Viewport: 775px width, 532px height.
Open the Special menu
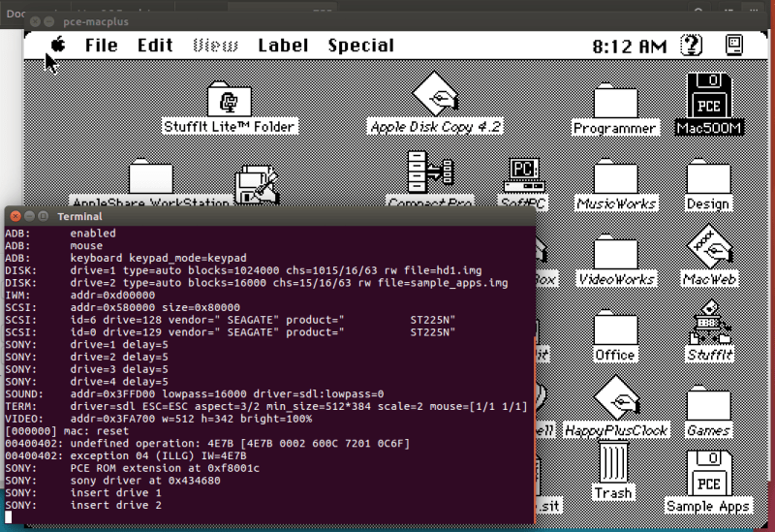point(360,46)
